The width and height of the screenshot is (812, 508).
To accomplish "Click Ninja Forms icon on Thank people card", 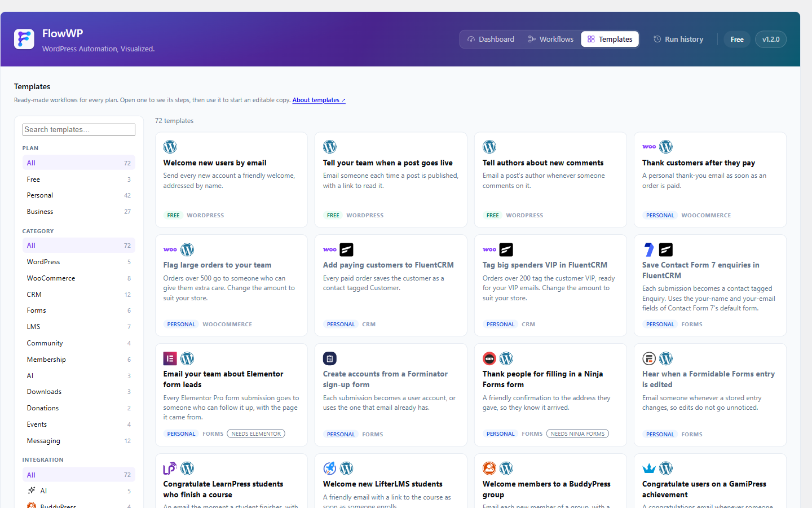I will (x=489, y=358).
